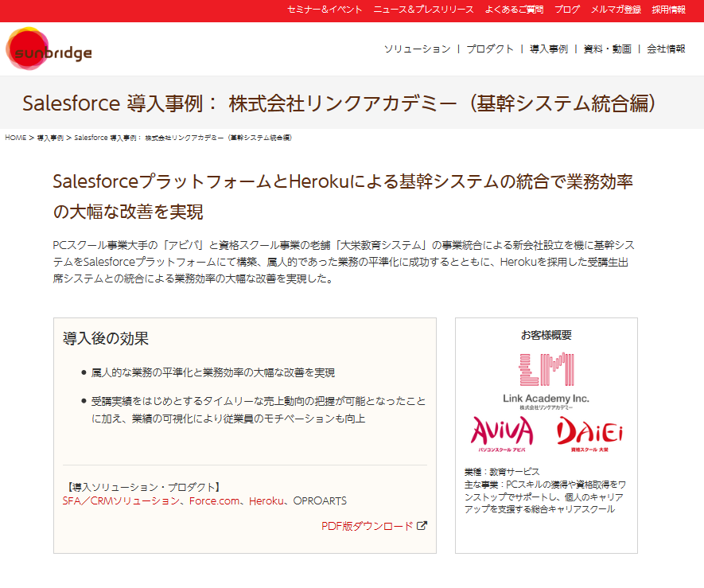This screenshot has width=704, height=588.
Task: Click the first bullet 属人的な業務の平準化
Action: click(213, 372)
